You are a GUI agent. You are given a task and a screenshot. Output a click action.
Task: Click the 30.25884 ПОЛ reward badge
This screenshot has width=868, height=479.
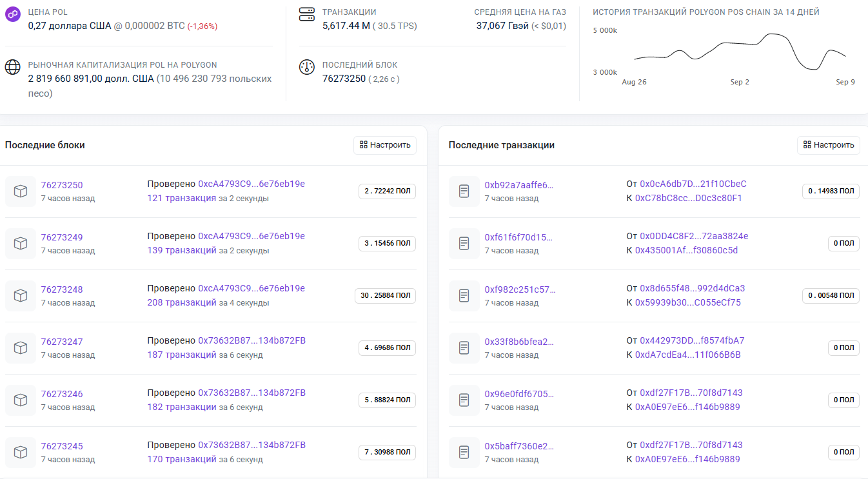point(386,296)
